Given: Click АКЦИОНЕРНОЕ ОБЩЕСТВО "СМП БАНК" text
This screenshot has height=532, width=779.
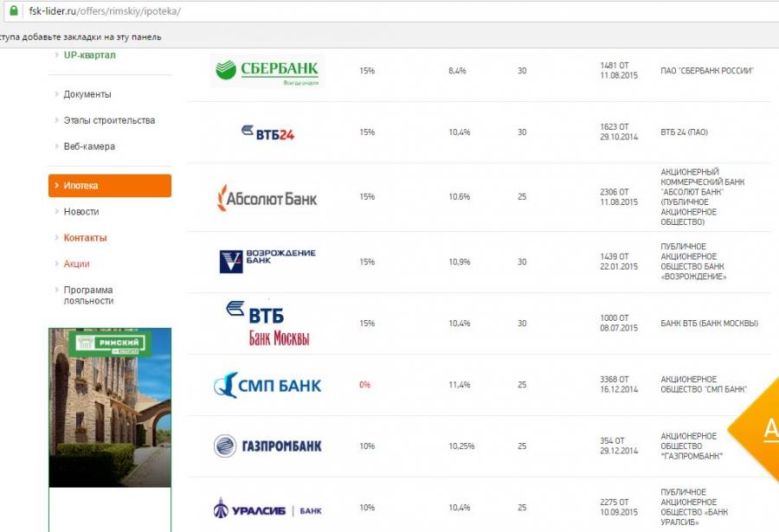Looking at the screenshot, I should tap(704, 384).
